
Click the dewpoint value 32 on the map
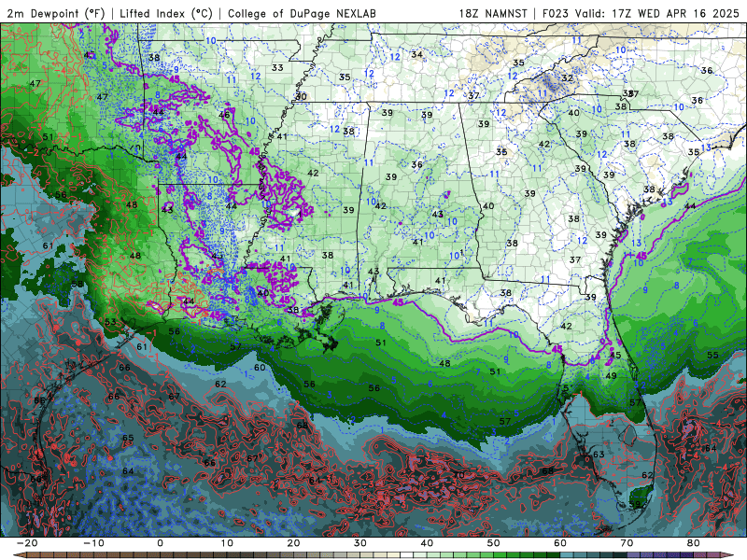[x=567, y=78]
